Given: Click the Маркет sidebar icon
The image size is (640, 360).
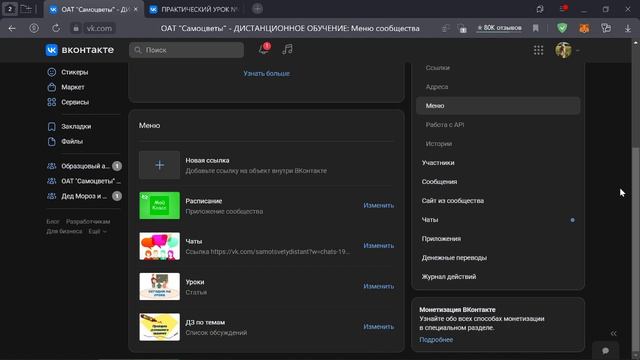Looking at the screenshot, I should tap(51, 87).
